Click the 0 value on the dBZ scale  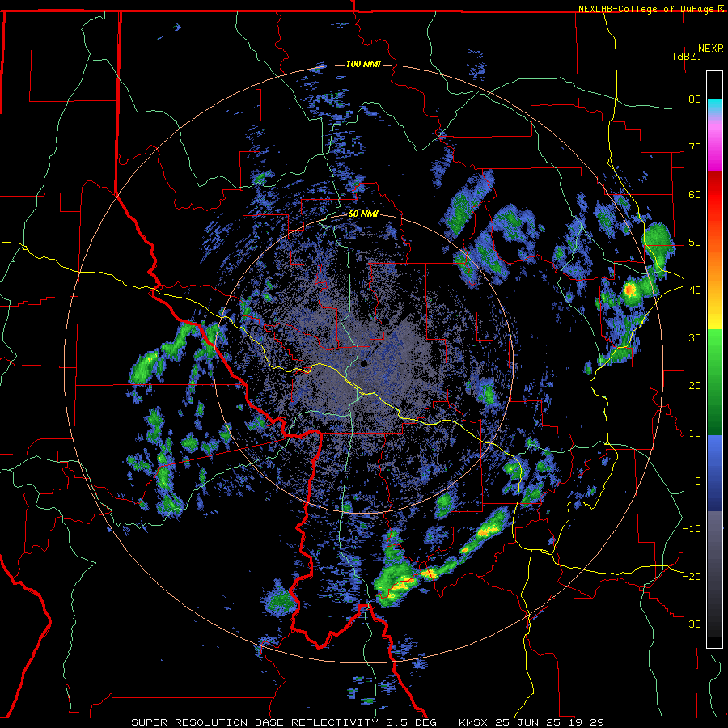(x=698, y=481)
